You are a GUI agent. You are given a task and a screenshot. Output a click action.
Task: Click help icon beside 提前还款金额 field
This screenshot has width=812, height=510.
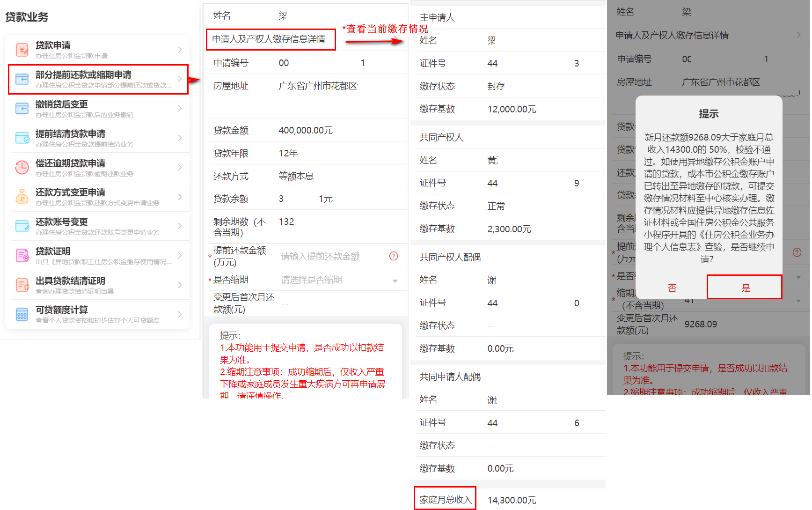coord(394,256)
